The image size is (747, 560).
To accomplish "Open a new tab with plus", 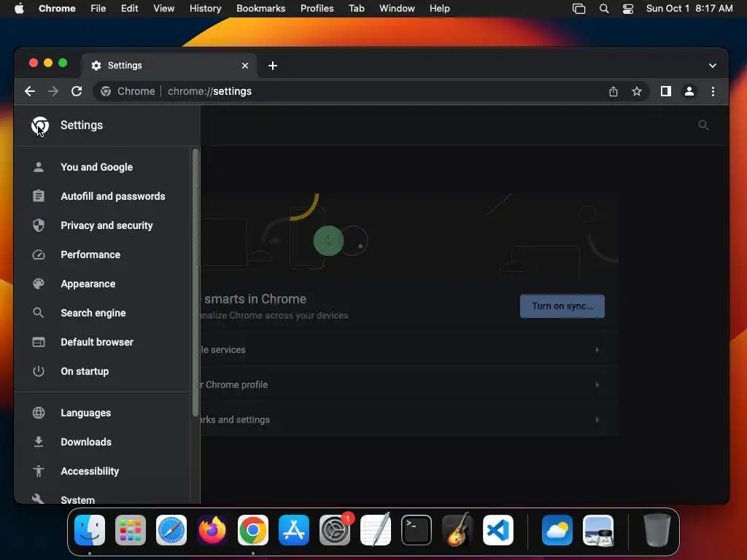I will pos(273,66).
